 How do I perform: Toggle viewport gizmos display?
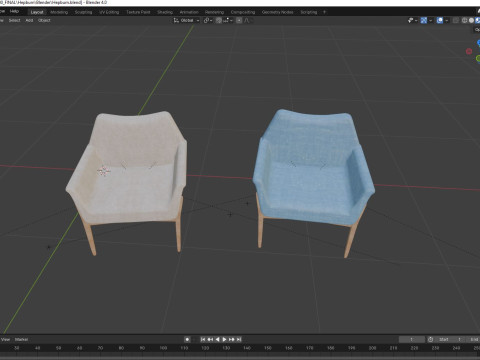point(424,20)
